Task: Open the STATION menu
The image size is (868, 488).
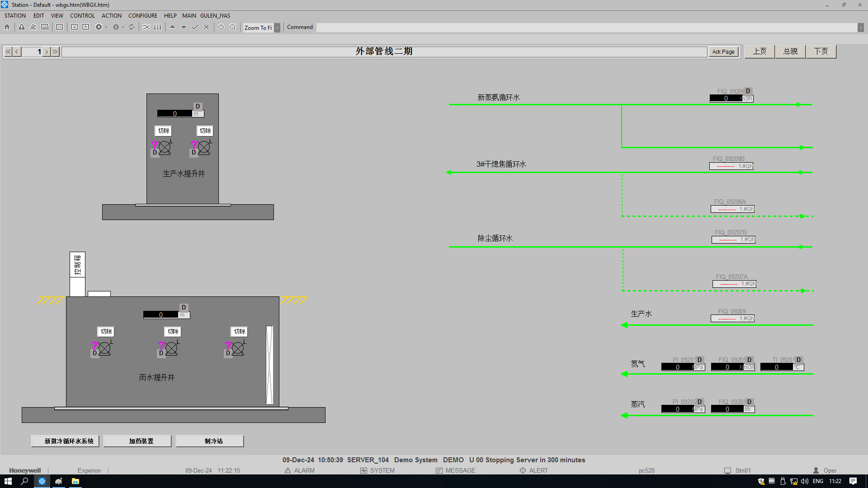Action: click(15, 15)
